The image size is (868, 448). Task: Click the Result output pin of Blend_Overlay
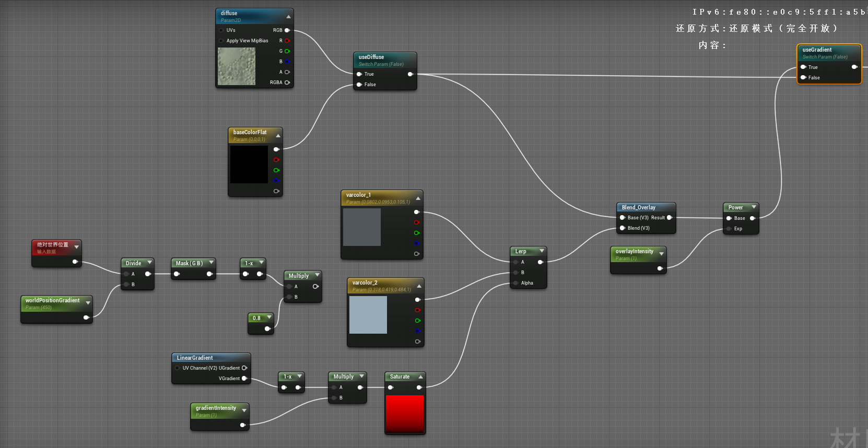[670, 218]
